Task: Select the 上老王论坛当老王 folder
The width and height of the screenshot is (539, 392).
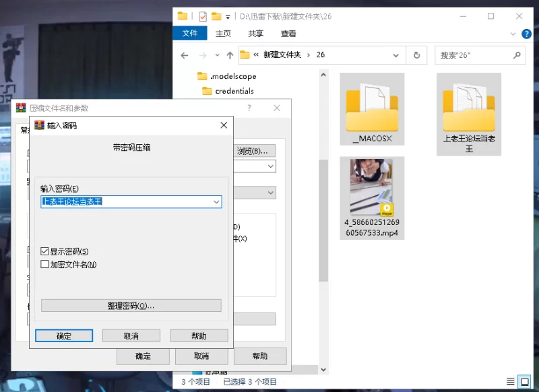Action: [x=469, y=114]
